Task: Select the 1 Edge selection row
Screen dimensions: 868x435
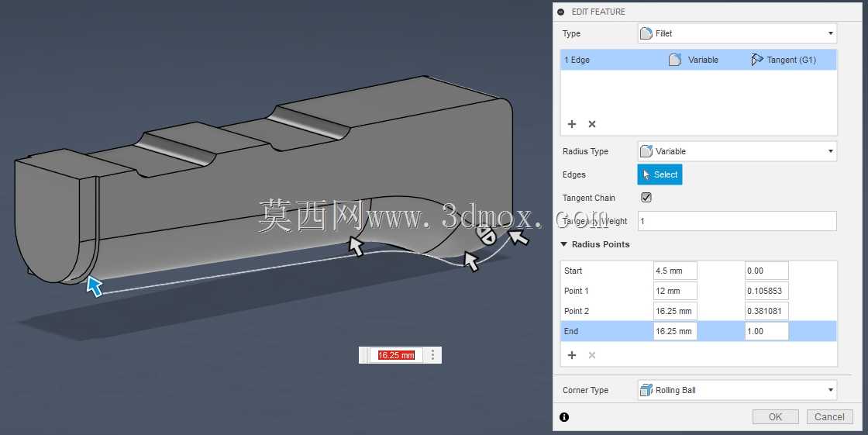Action: [698, 60]
